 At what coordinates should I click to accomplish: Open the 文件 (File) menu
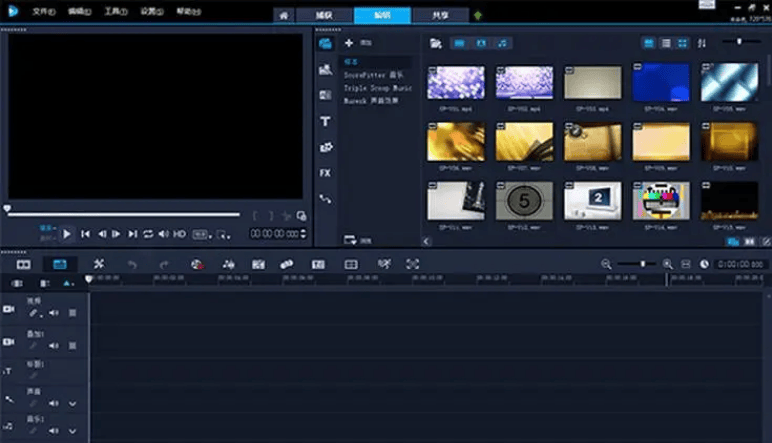click(x=43, y=12)
